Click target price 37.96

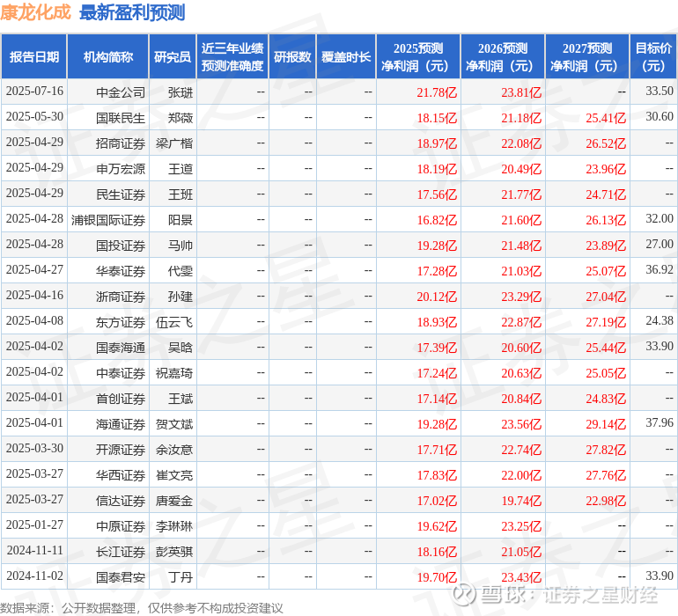click(x=660, y=422)
